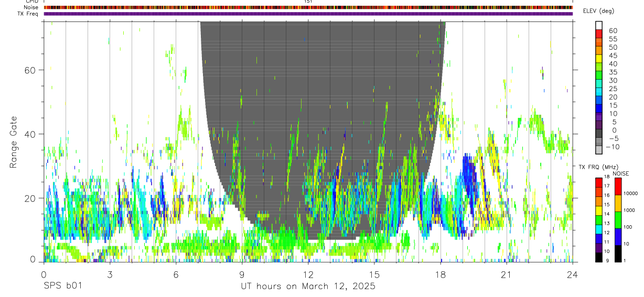Click the '55' label on the ELEV colorbar
The image size is (644, 297).
pyautogui.click(x=613, y=39)
